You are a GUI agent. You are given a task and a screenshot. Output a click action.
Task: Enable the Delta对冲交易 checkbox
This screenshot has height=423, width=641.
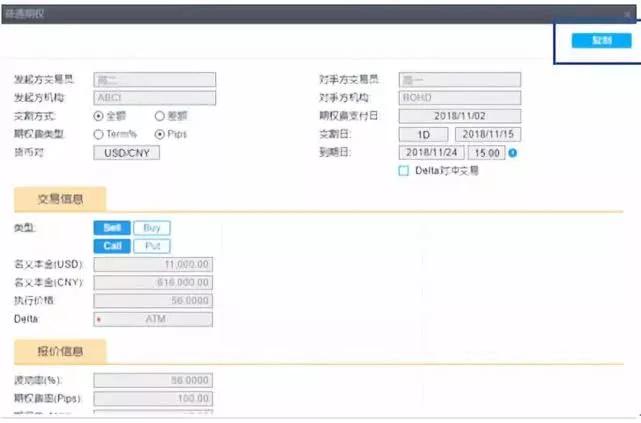point(404,171)
